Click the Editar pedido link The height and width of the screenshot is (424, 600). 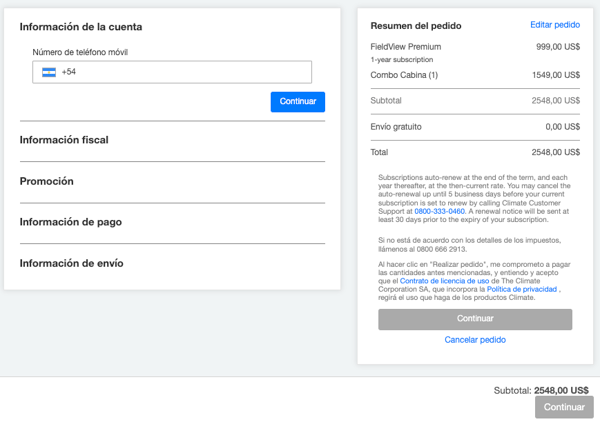555,25
